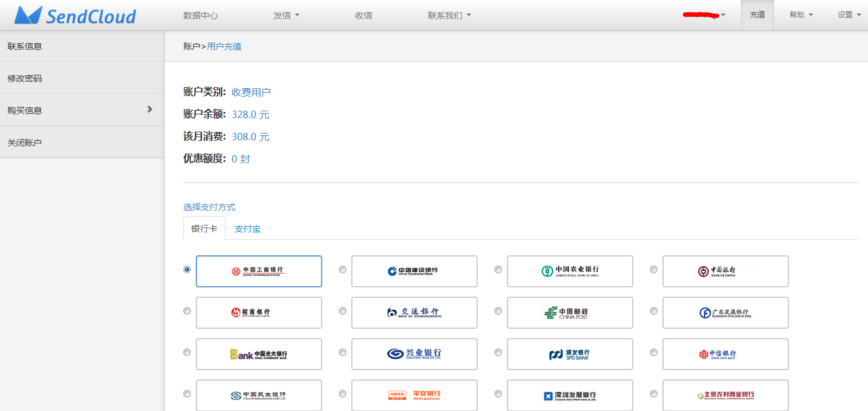Tick the radio button for 中国工商银行
The image size is (868, 411).
pyautogui.click(x=187, y=269)
